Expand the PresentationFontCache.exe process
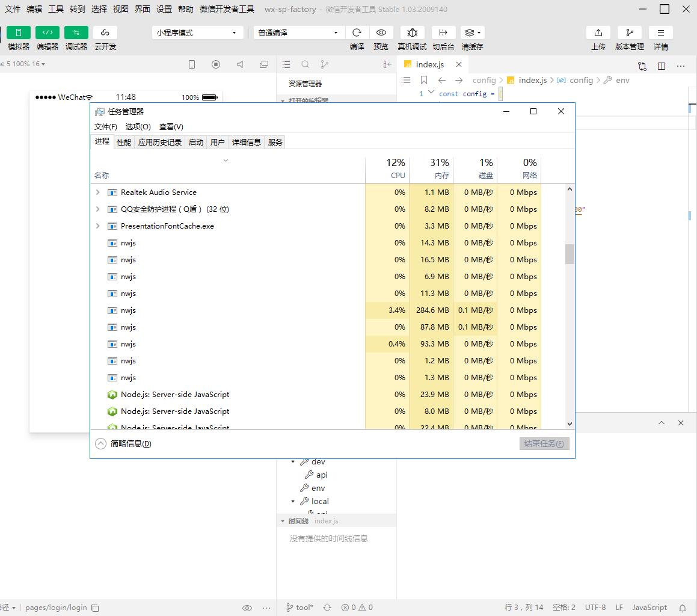Viewport: 697px width, 616px height. pyautogui.click(x=98, y=226)
